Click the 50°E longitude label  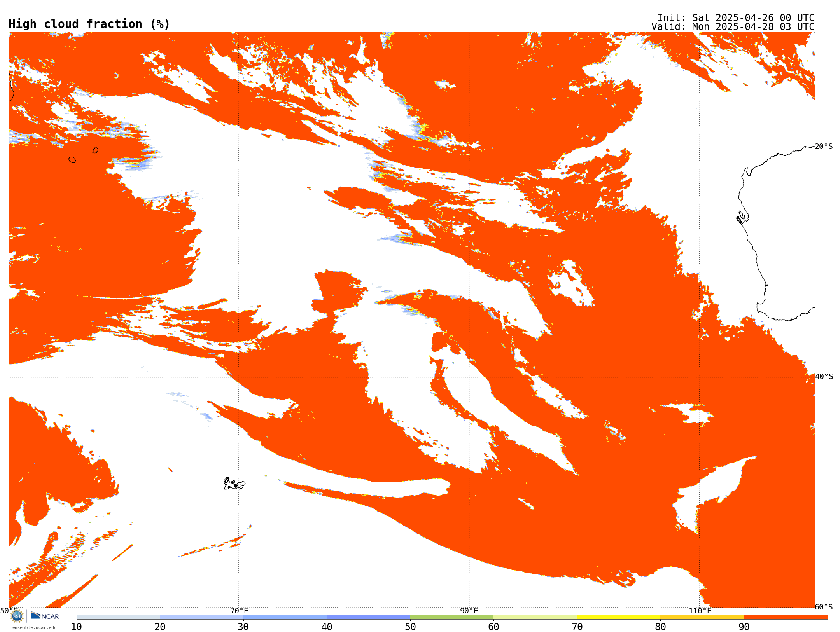(9, 611)
